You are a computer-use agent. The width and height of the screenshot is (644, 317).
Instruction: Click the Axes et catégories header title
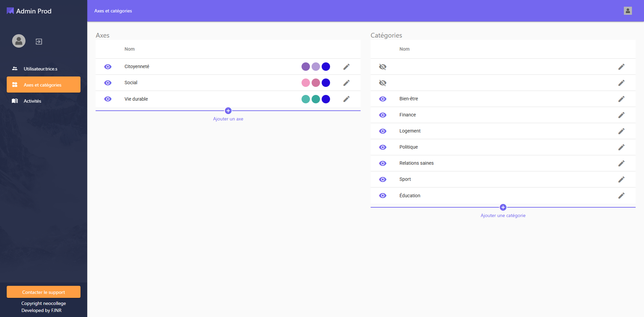113,11
